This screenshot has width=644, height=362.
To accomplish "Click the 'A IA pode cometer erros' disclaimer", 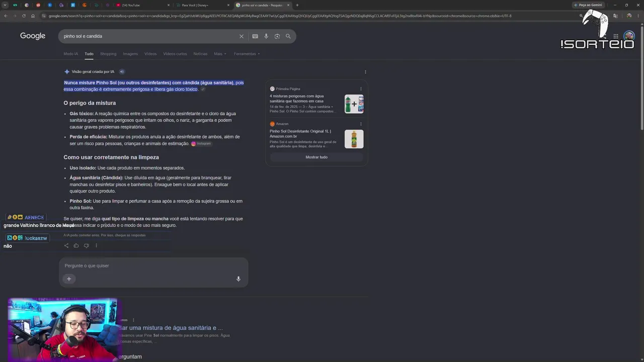I will point(105,235).
